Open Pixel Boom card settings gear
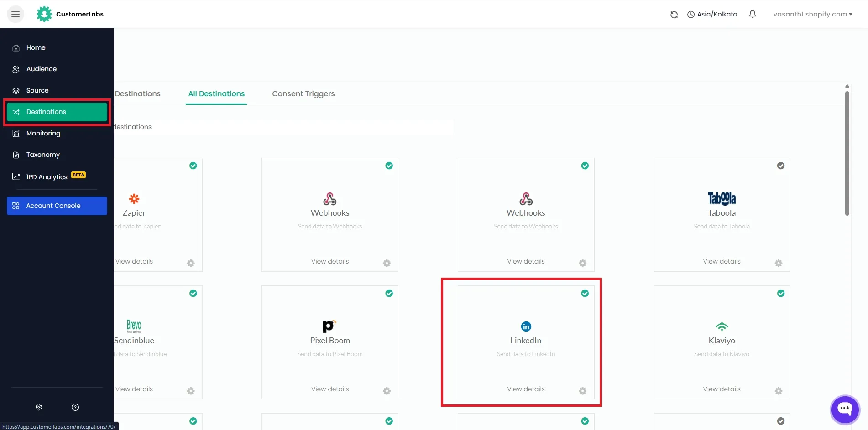 [387, 391]
